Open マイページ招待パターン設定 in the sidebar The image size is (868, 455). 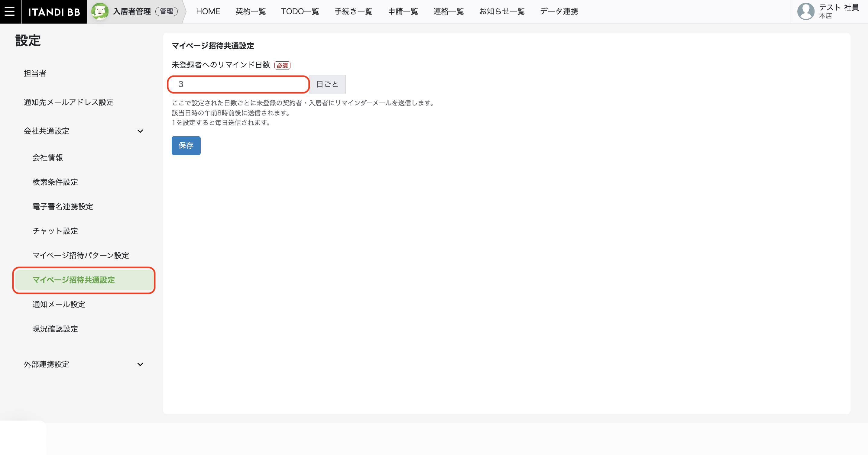pos(80,256)
